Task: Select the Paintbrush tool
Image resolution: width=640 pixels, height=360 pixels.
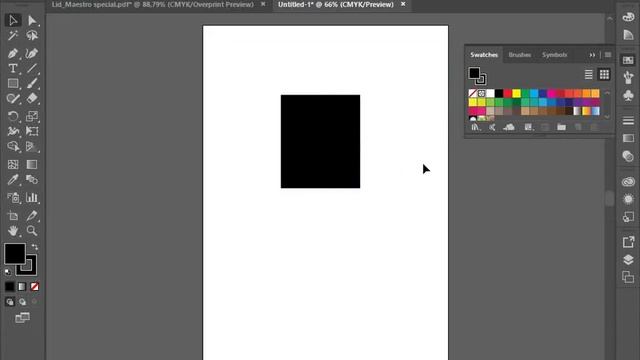Action: (32, 84)
